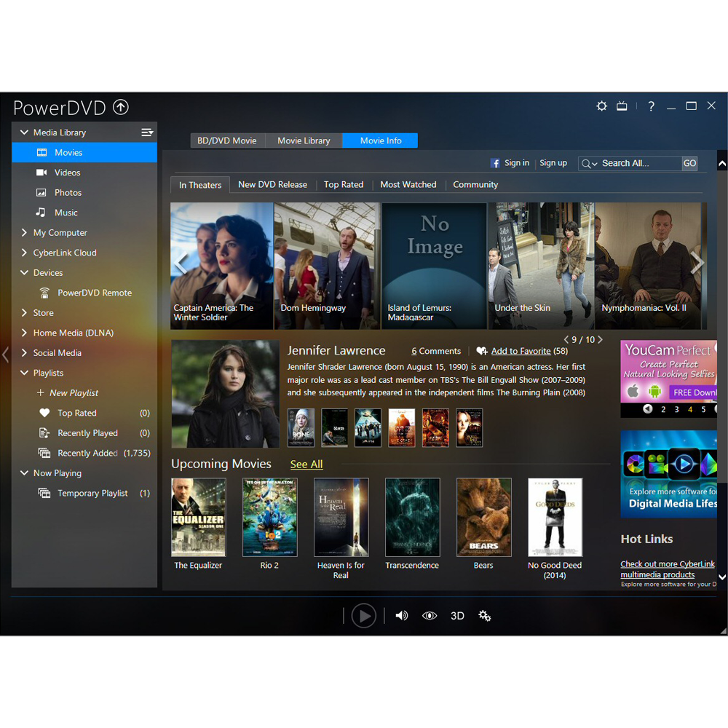Viewport: 728px width, 728px height.
Task: Sign in with Facebook
Action: click(x=510, y=163)
